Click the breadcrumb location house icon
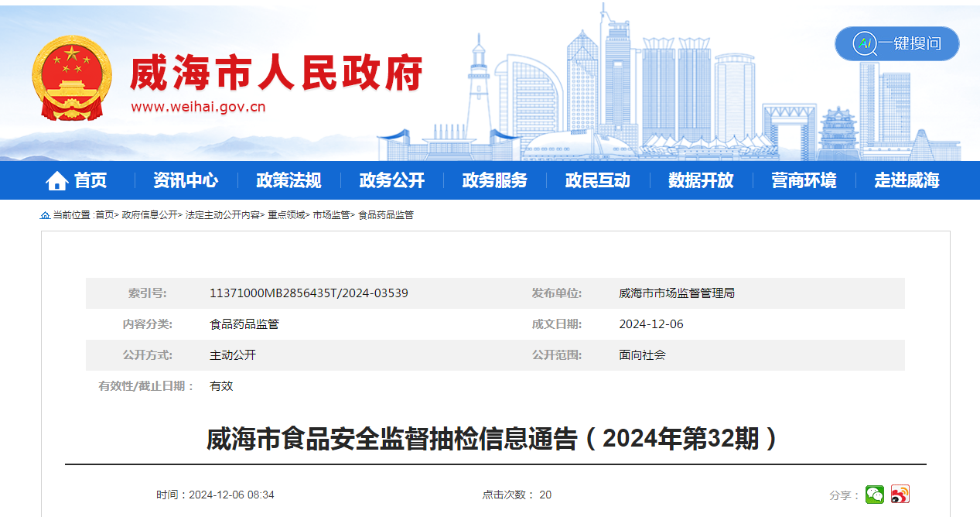Viewport: 980px width, 517px height. (x=45, y=215)
